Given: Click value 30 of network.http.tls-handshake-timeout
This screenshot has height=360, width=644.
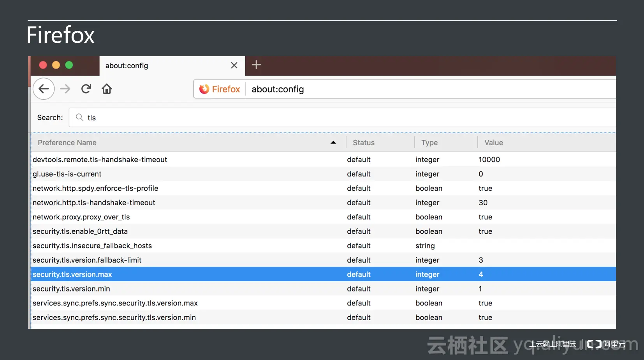Looking at the screenshot, I should 483,203.
